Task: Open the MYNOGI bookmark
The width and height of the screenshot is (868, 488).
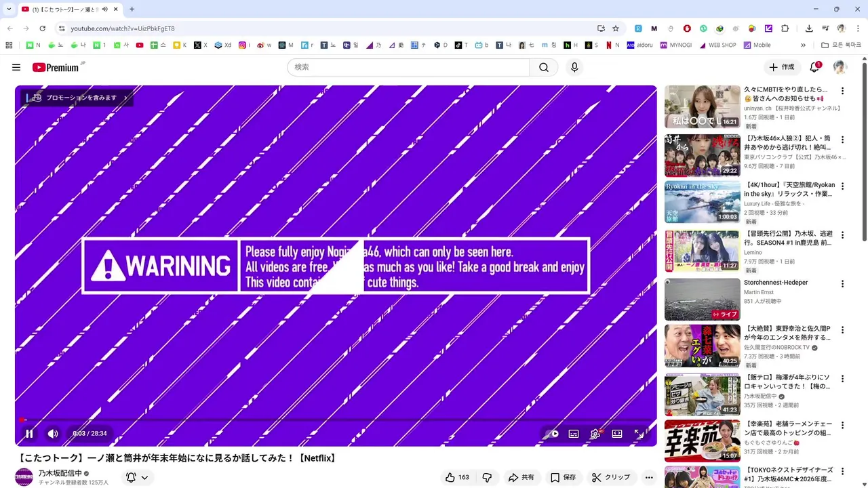Action: click(675, 45)
